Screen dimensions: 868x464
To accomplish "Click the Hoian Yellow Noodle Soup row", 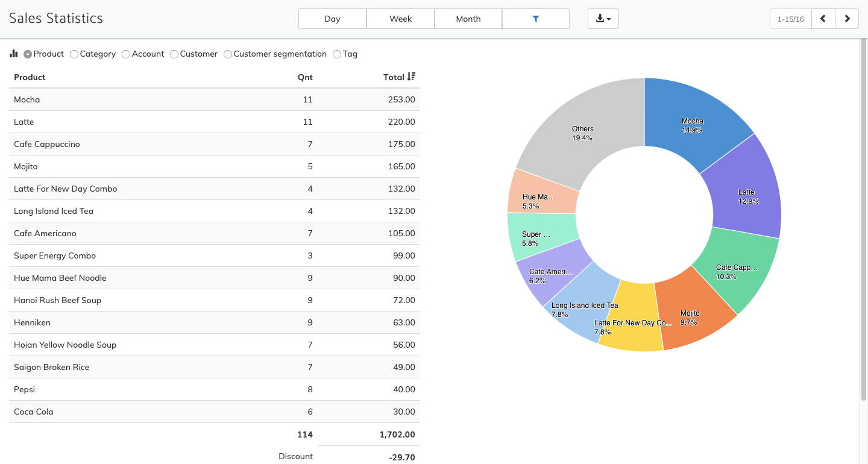I will (x=215, y=345).
